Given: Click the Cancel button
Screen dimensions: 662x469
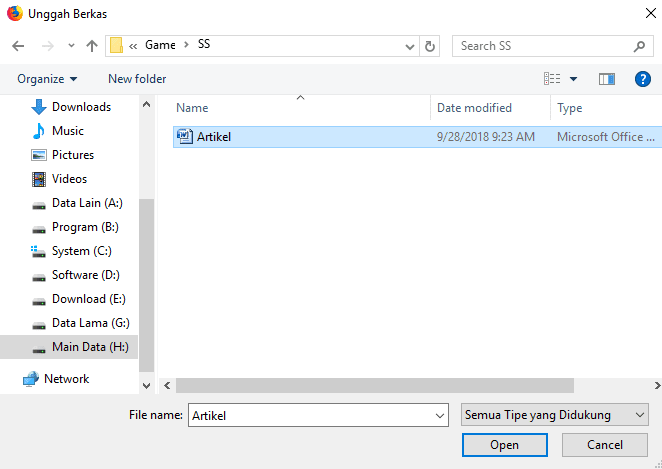Looking at the screenshot, I should coord(605,445).
